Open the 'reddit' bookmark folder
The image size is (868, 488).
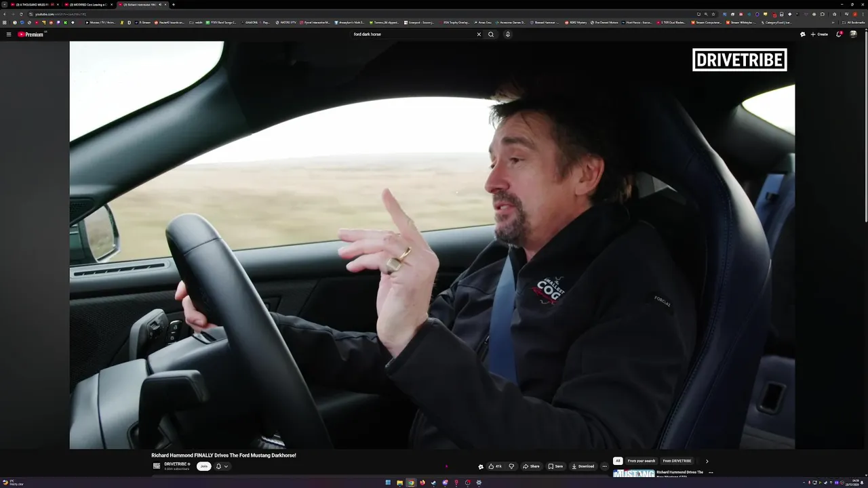[196, 22]
